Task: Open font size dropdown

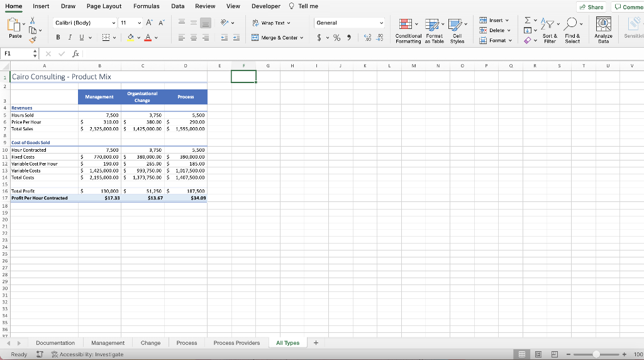Action: (x=139, y=23)
